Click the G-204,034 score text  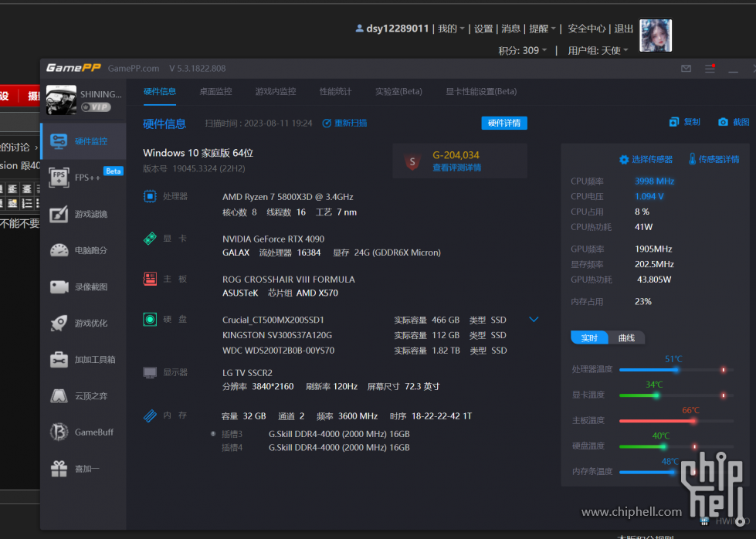coord(456,155)
